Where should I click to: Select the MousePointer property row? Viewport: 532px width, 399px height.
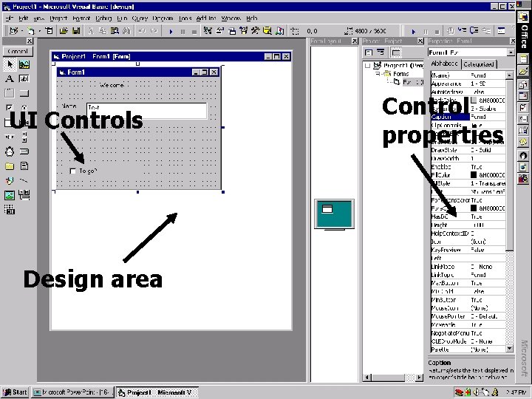[468, 316]
